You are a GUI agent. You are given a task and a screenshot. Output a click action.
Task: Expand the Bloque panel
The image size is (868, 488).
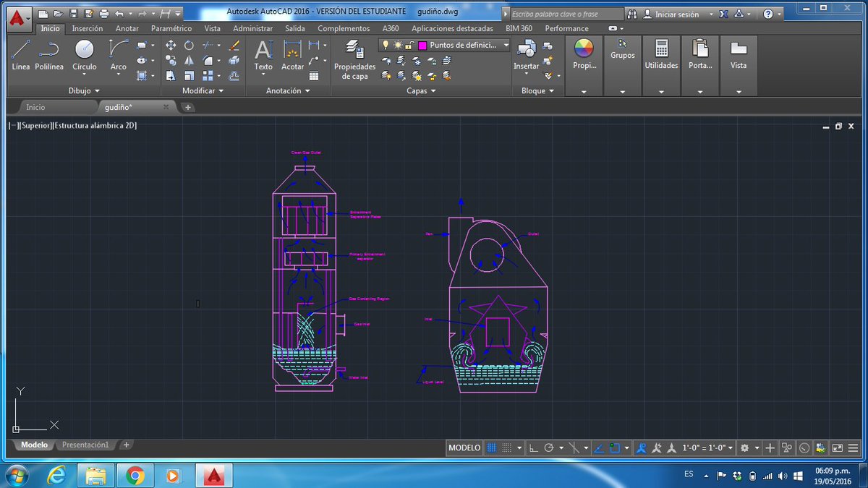[x=537, y=91]
